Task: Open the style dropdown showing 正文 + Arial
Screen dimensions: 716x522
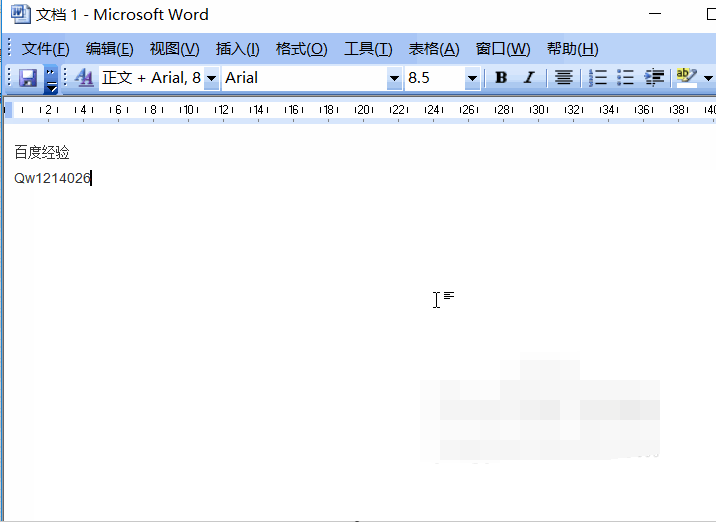Action: point(211,78)
